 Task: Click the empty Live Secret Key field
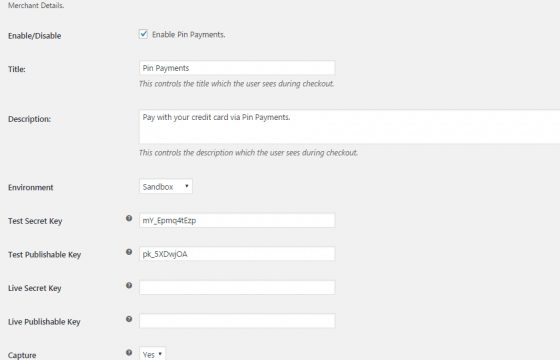(237, 288)
